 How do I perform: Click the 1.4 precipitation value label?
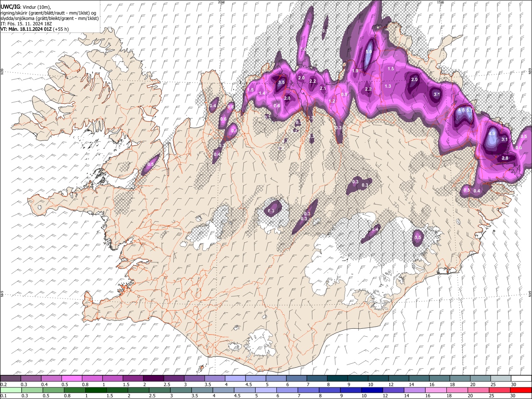[262, 94]
